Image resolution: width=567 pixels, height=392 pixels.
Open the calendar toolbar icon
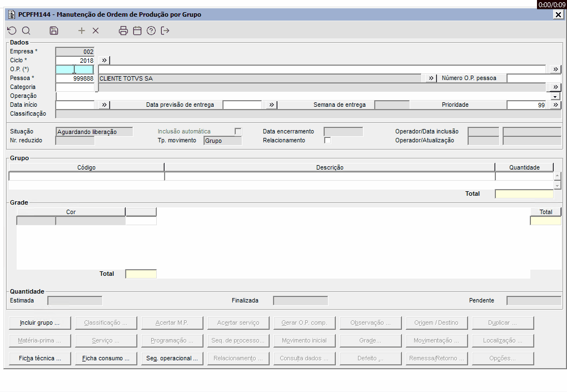click(137, 31)
